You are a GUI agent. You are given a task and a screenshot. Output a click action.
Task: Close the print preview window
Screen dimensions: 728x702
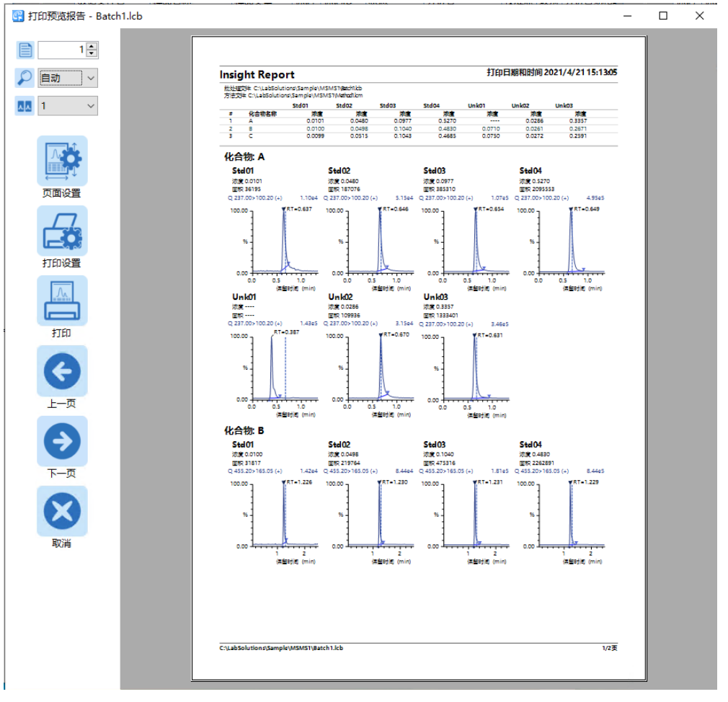click(699, 15)
